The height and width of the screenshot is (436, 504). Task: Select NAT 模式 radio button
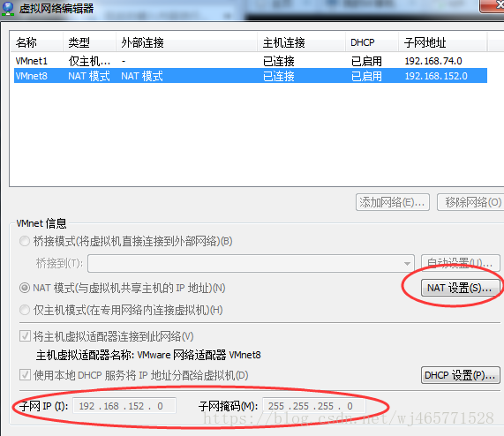tap(25, 288)
